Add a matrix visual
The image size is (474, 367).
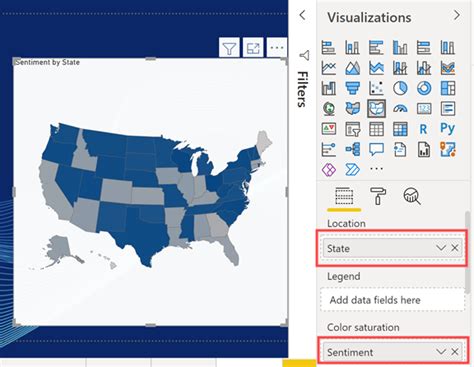[400, 129]
